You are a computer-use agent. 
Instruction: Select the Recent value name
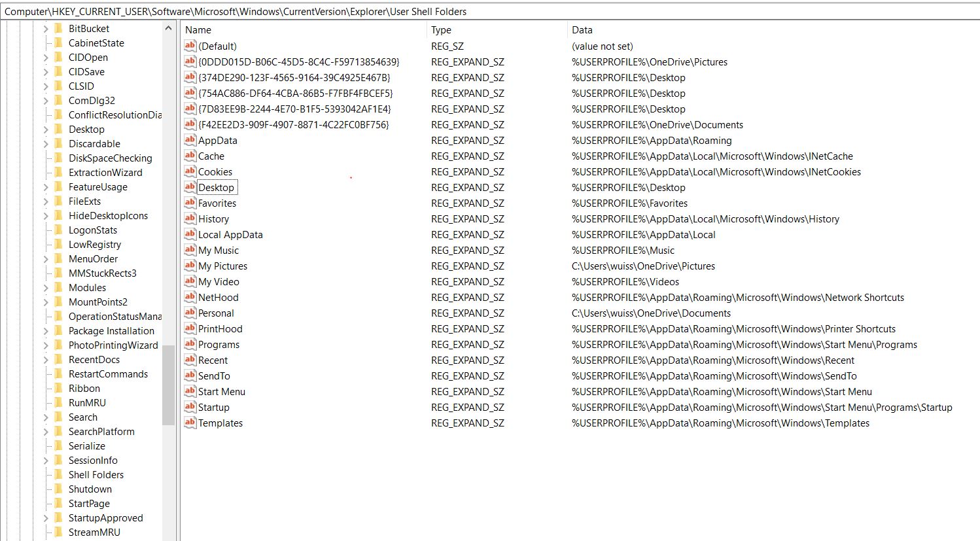213,360
